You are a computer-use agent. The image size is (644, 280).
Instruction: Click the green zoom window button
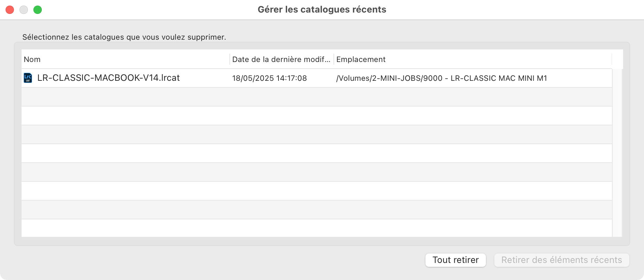38,10
